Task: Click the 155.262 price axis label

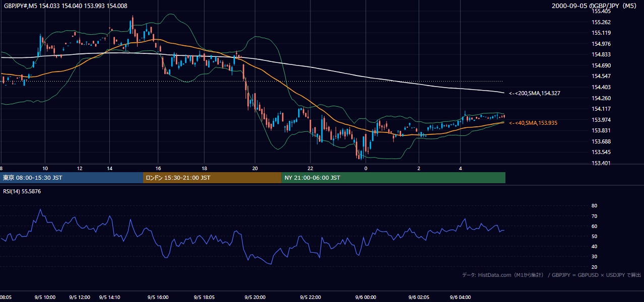Action: pos(601,22)
